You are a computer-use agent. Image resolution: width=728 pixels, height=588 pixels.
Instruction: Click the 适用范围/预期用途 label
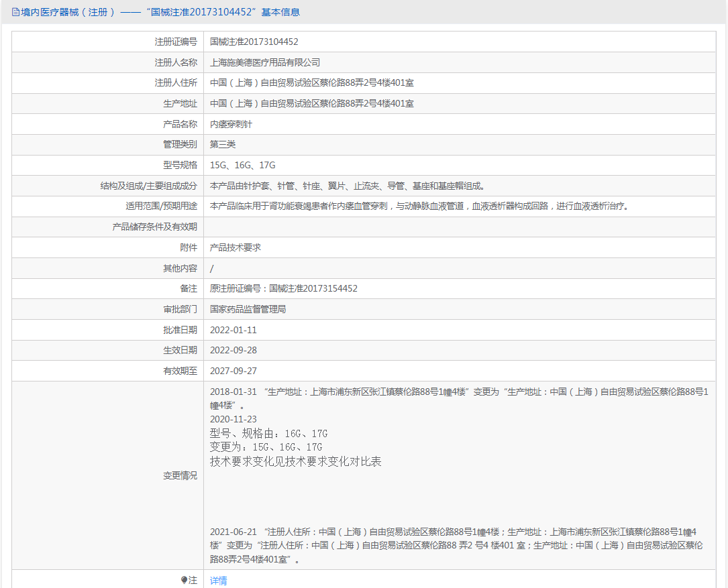point(161,206)
